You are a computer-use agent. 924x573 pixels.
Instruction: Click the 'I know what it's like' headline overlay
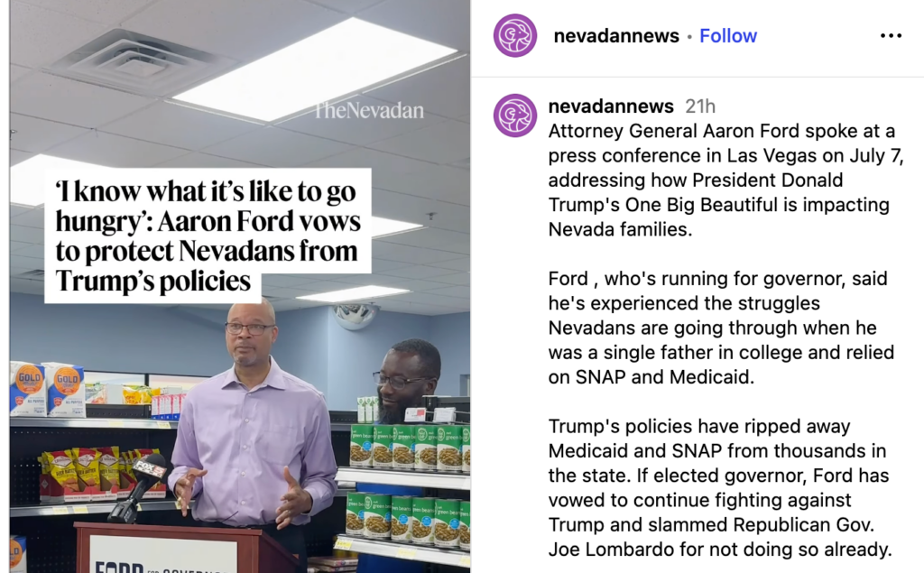[208, 236]
